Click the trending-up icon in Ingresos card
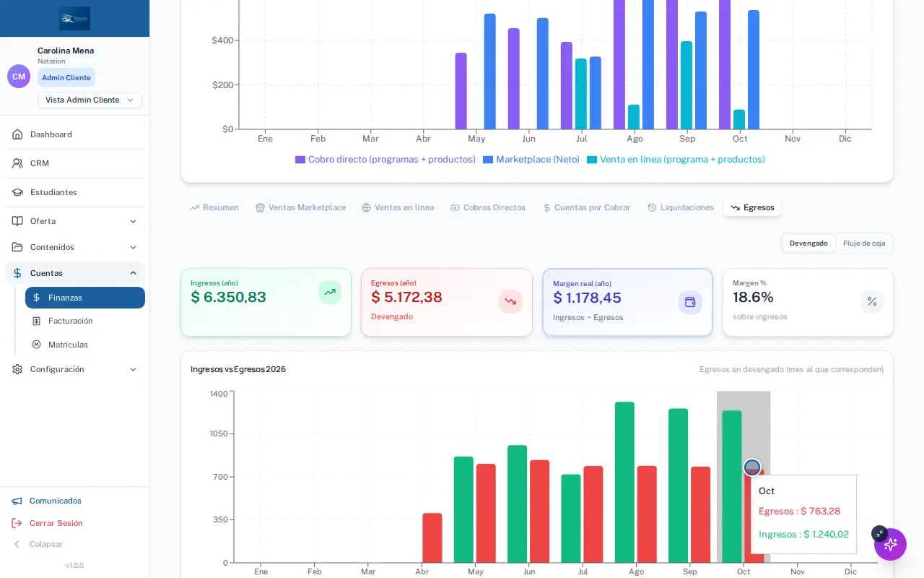924x578 pixels. (330, 292)
